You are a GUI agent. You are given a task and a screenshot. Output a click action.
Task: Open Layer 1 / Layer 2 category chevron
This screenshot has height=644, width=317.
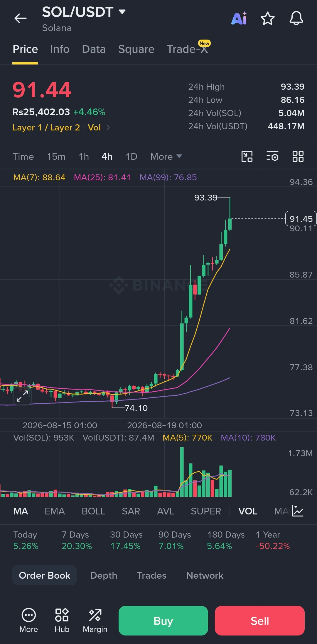click(108, 128)
